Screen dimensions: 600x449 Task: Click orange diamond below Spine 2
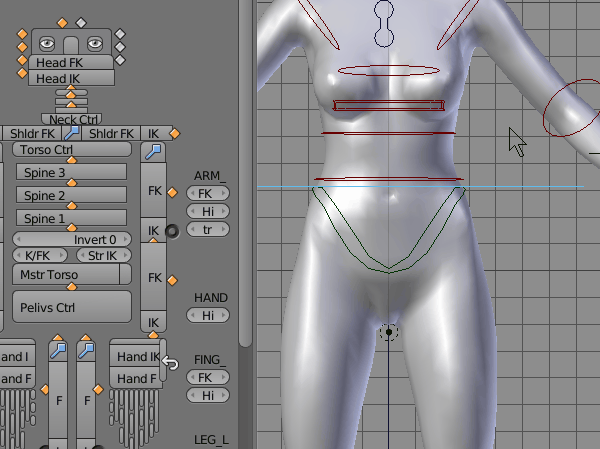pos(72,206)
